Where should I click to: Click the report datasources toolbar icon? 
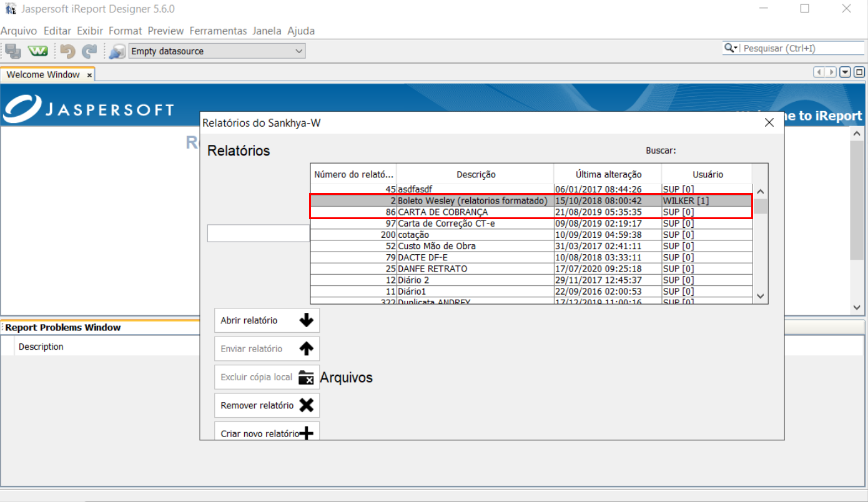tap(117, 51)
